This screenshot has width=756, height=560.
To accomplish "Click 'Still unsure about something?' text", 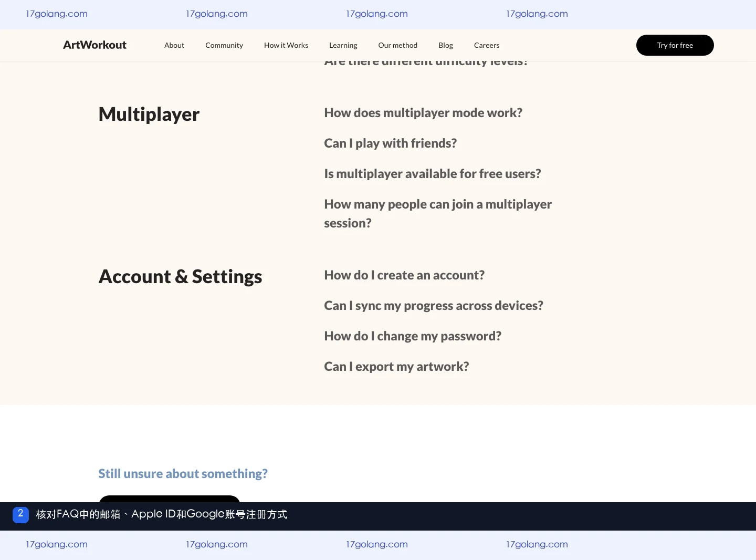I will click(x=183, y=474).
